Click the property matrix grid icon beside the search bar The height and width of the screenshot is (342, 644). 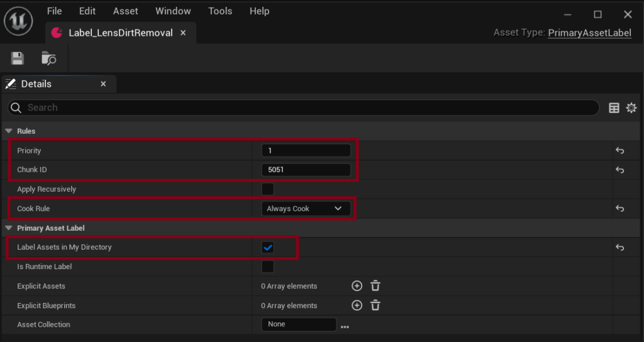point(614,108)
